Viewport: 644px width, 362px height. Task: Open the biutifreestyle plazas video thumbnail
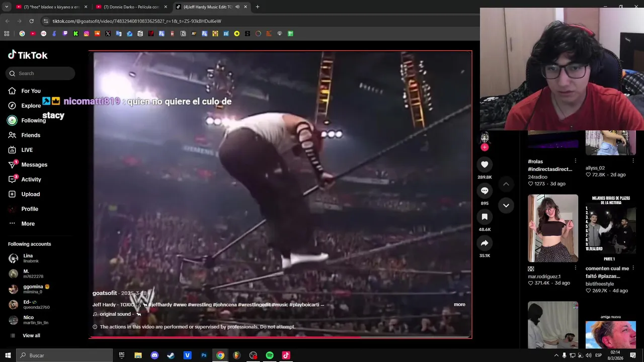click(611, 228)
